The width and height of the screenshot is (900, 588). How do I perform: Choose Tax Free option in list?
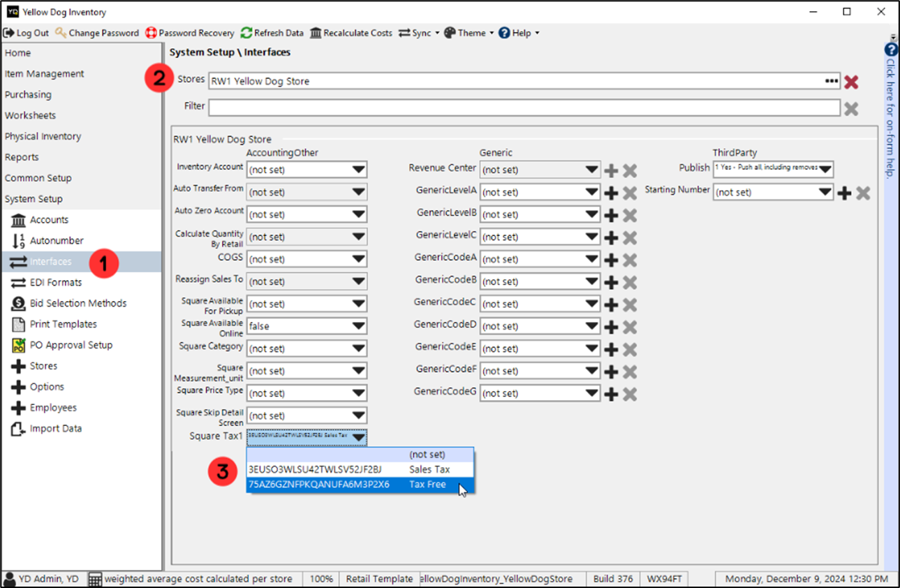coord(360,484)
